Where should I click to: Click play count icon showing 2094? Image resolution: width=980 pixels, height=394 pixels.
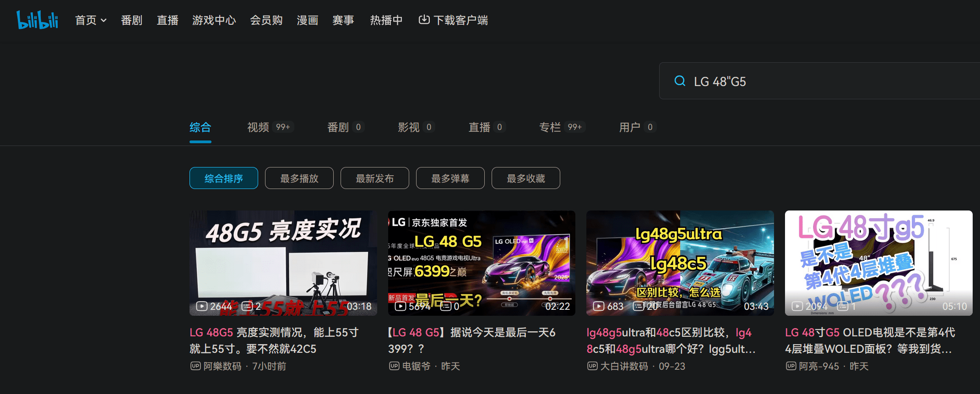pos(797,306)
